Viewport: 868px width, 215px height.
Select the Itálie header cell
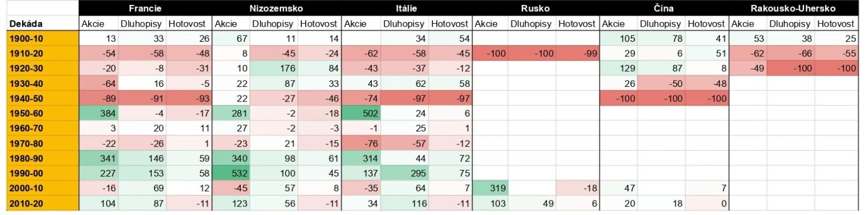click(x=406, y=8)
